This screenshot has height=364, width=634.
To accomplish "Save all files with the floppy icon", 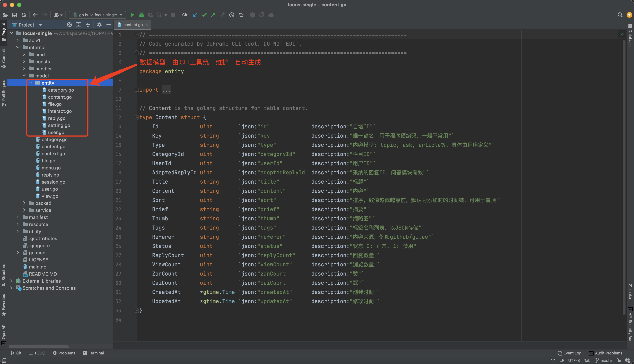I will tap(14, 15).
